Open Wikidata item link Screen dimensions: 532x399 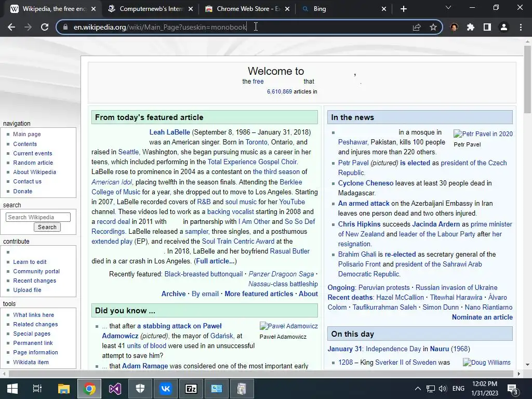coord(31,362)
